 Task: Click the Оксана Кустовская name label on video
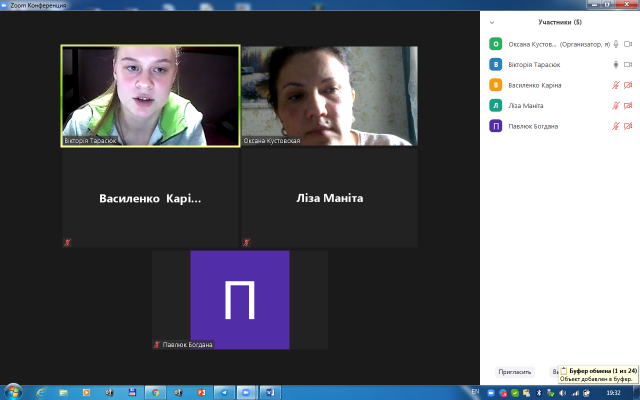pyautogui.click(x=272, y=140)
